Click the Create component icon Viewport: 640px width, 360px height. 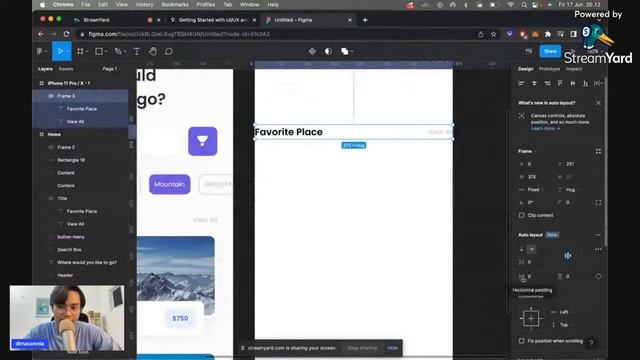point(312,51)
